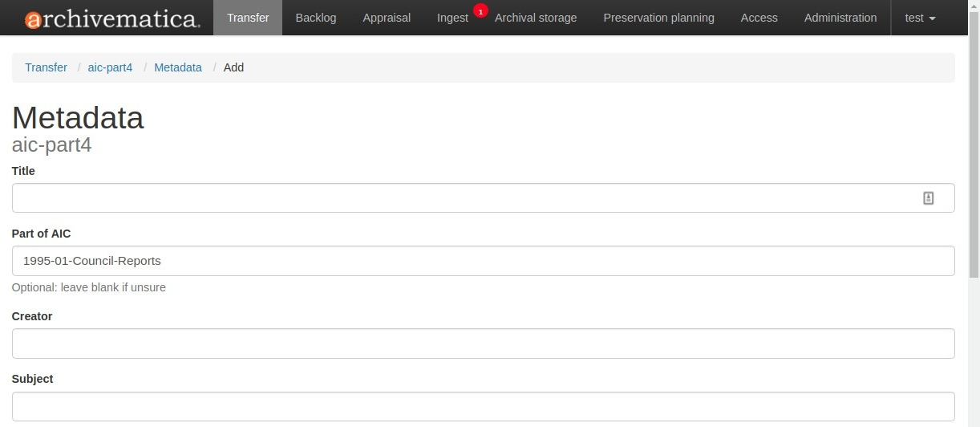Click the red Ingest notification badge
The image size is (980, 427).
click(480, 11)
